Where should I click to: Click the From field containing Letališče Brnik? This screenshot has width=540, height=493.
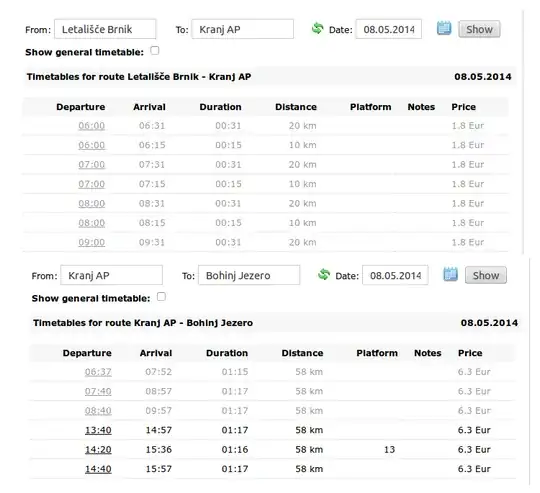point(105,29)
